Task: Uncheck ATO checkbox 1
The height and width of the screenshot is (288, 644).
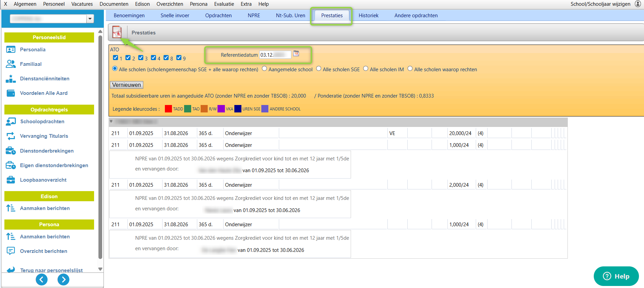Action: (116, 58)
